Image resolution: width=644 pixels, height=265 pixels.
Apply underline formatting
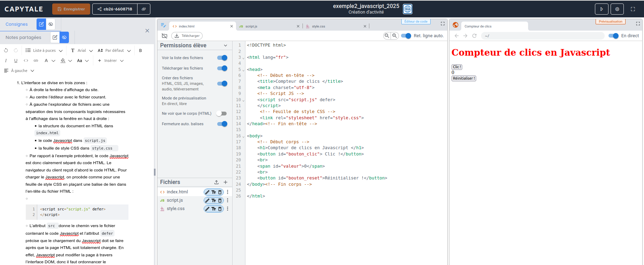pos(16,61)
